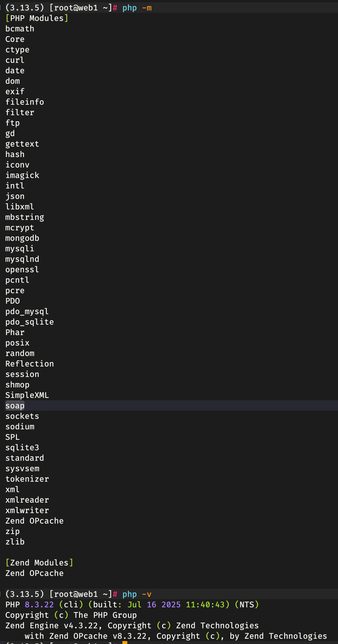Click the Reflection module entry
The width and height of the screenshot is (338, 644).
[29, 364]
